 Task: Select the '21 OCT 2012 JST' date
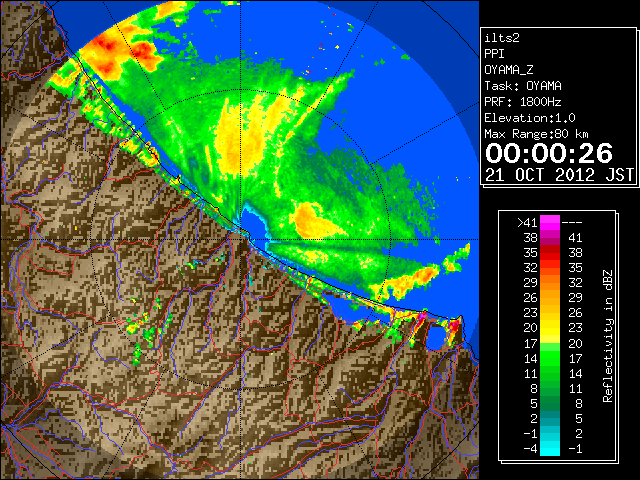[559, 175]
